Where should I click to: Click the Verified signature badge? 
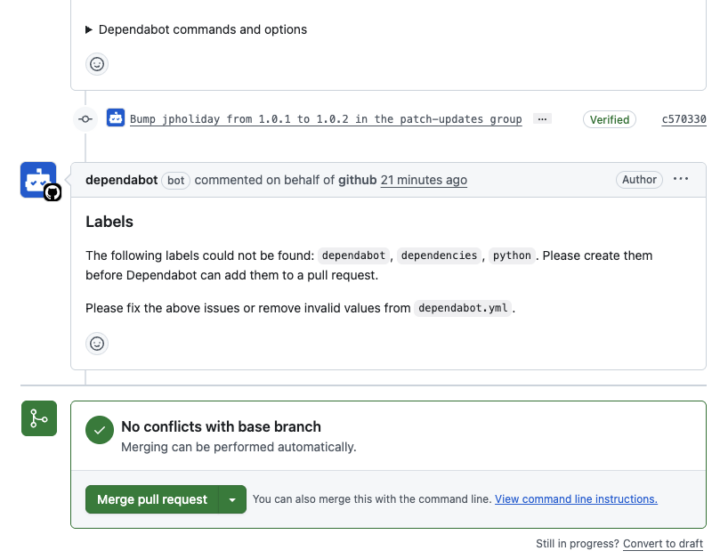pos(609,119)
